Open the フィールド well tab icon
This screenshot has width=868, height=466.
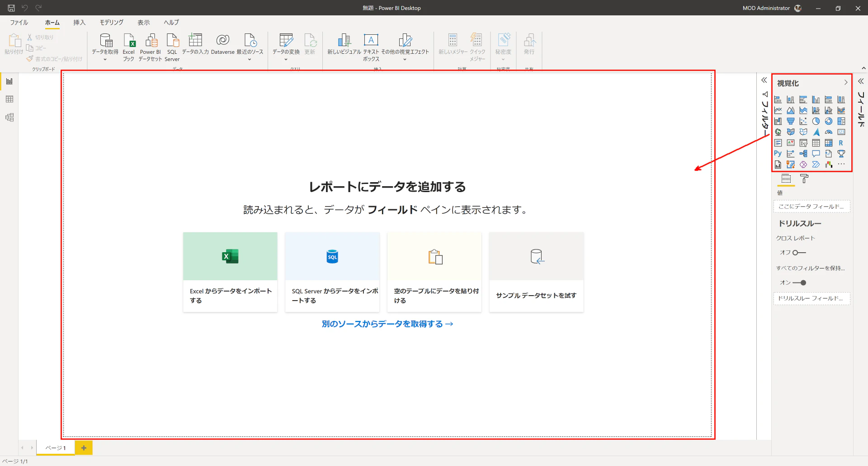[x=786, y=179]
